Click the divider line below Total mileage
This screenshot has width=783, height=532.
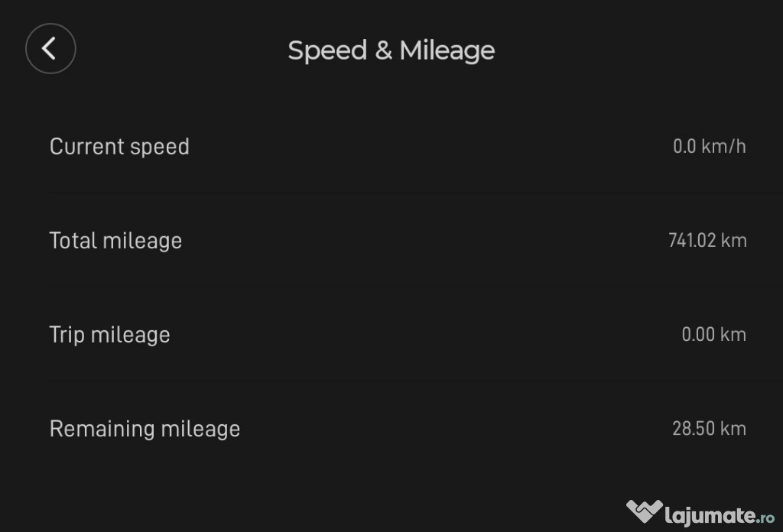398,287
